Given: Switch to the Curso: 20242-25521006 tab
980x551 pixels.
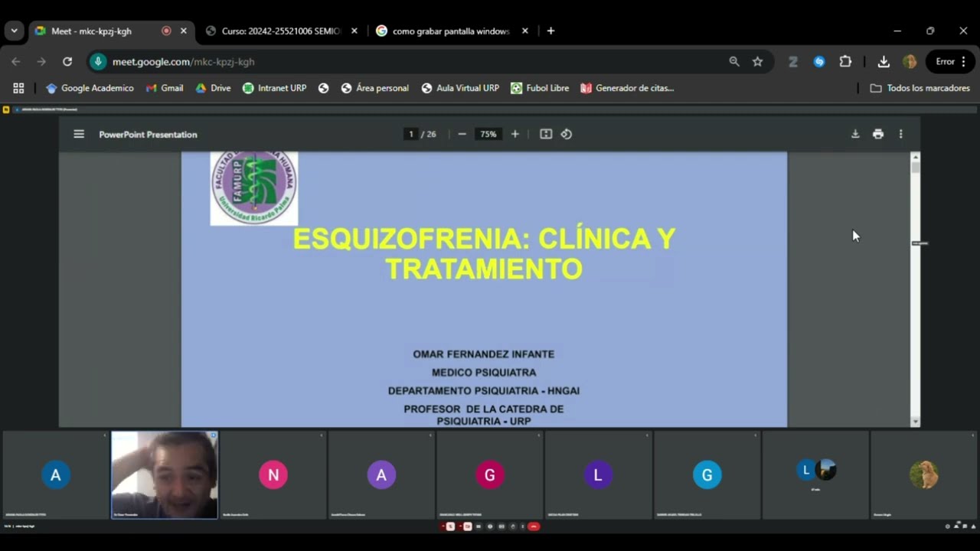Looking at the screenshot, I should [x=281, y=31].
